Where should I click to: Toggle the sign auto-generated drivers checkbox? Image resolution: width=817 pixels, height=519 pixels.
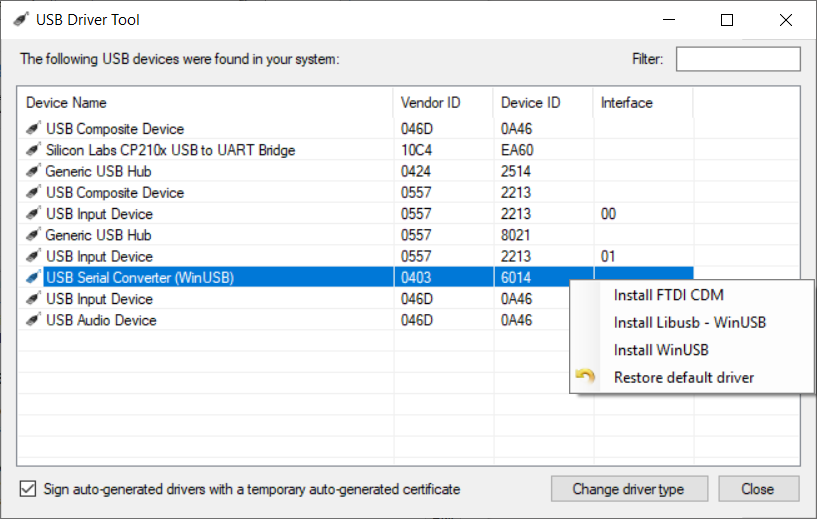[x=28, y=489]
